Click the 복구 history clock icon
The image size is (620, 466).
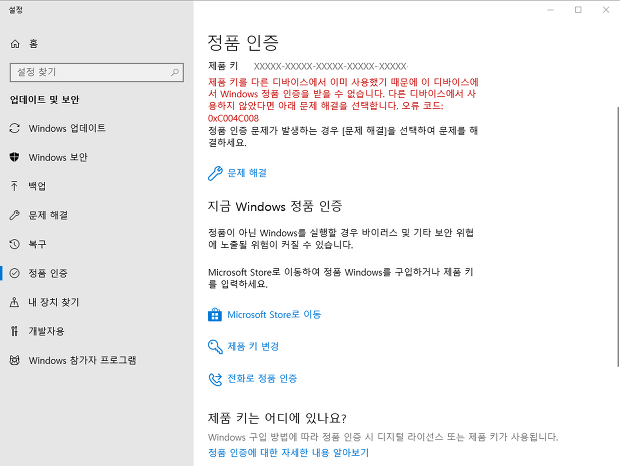pyautogui.click(x=15, y=244)
